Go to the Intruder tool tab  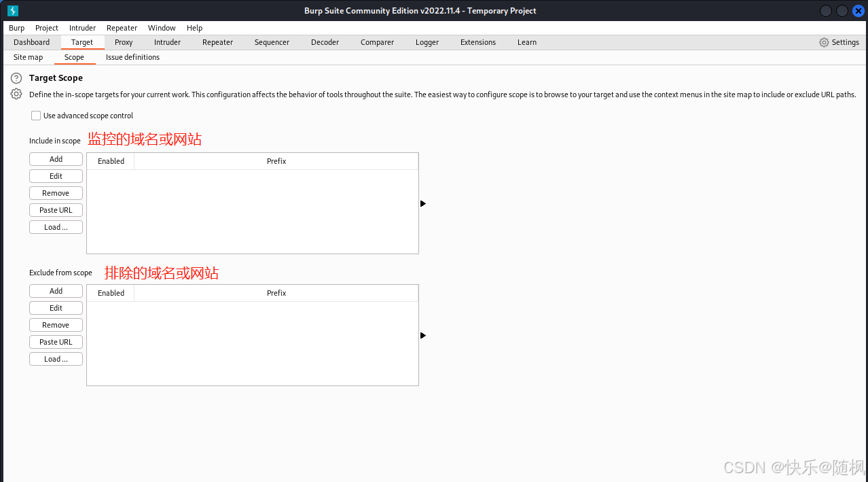point(167,42)
